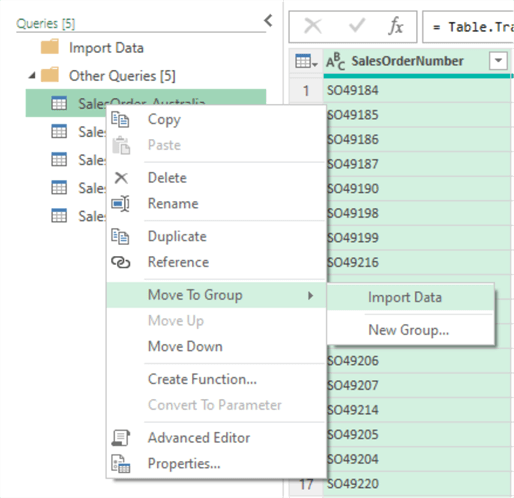
Task: Choose Create Function... from the menu
Action: tap(202, 379)
